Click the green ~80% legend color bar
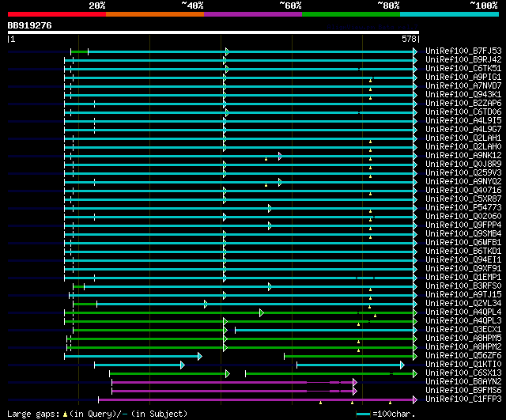The height and width of the screenshot is (420, 506). pos(351,14)
